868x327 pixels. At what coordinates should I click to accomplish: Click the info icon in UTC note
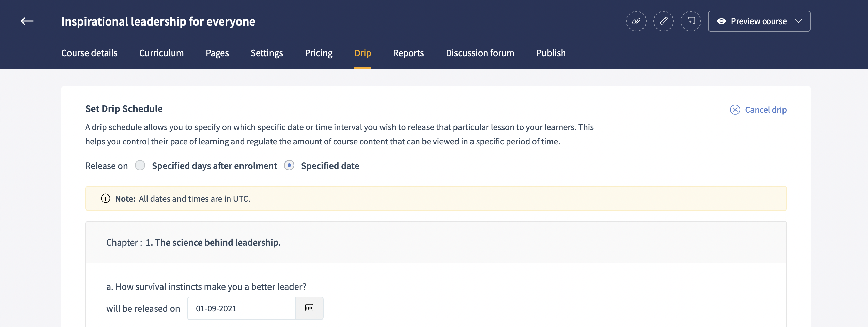click(106, 199)
